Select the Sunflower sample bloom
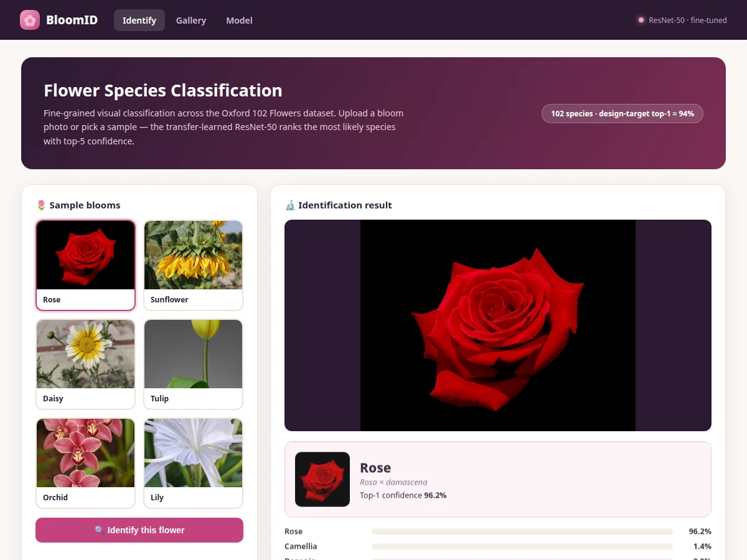Image resolution: width=747 pixels, height=560 pixels. point(193,265)
